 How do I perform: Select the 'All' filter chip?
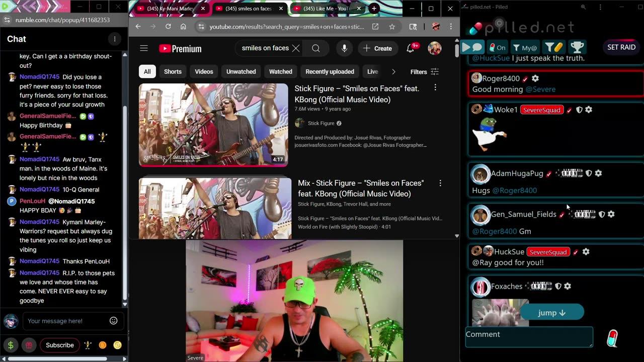pos(147,71)
